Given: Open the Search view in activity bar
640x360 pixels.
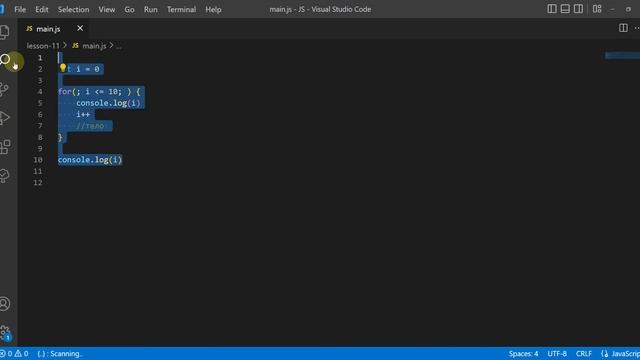Looking at the screenshot, I should pos(5,60).
